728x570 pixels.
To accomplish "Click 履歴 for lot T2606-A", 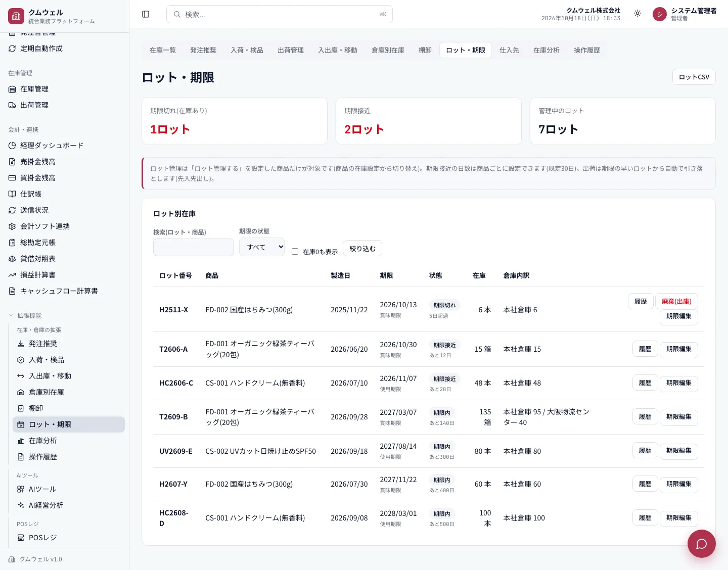I will pos(645,349).
